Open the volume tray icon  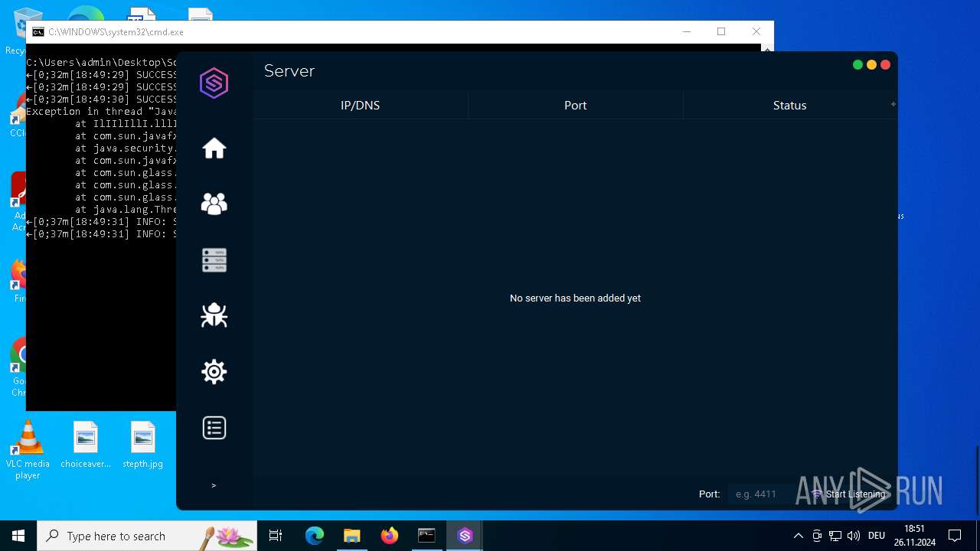click(x=854, y=536)
